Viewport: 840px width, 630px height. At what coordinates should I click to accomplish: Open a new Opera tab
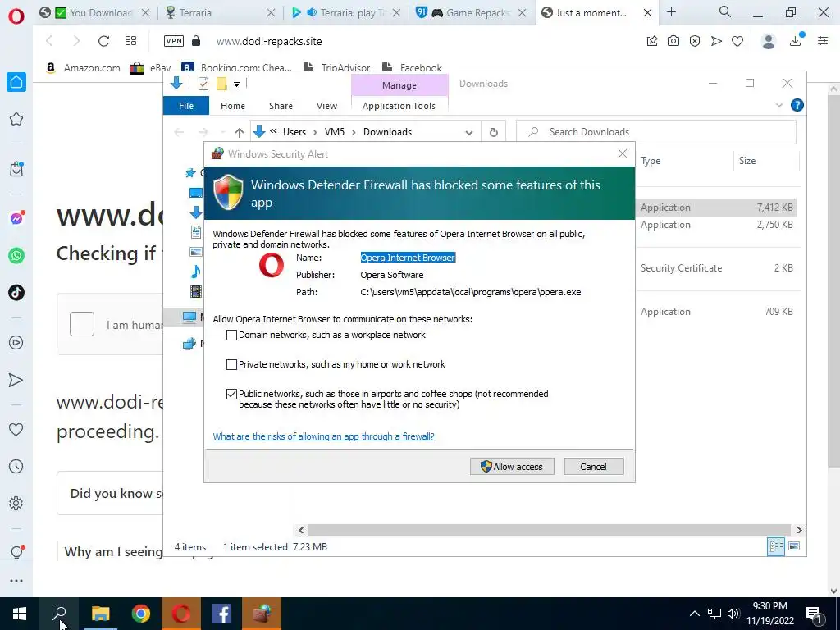671,12
